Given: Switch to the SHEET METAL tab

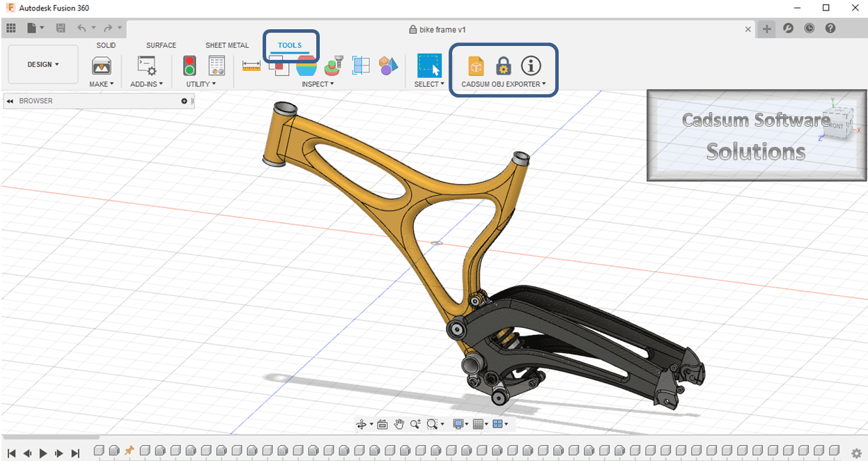Looking at the screenshot, I should coord(226,45).
